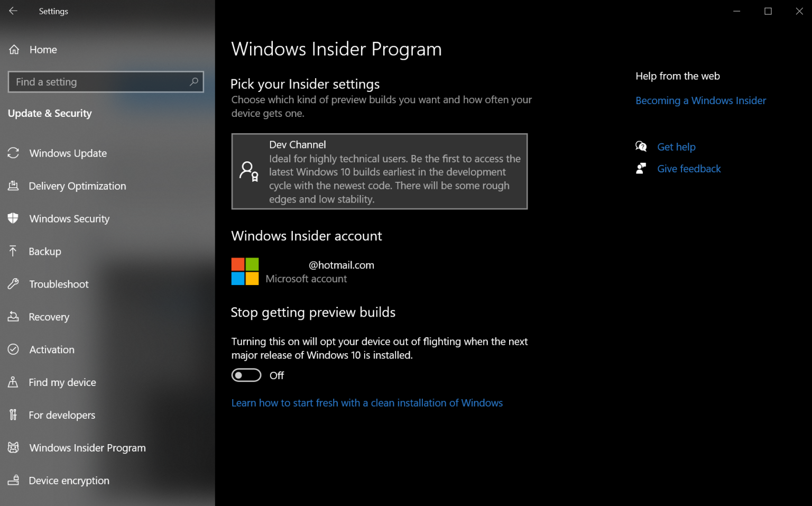Click the Give feedback icon
The height and width of the screenshot is (506, 812).
(641, 168)
